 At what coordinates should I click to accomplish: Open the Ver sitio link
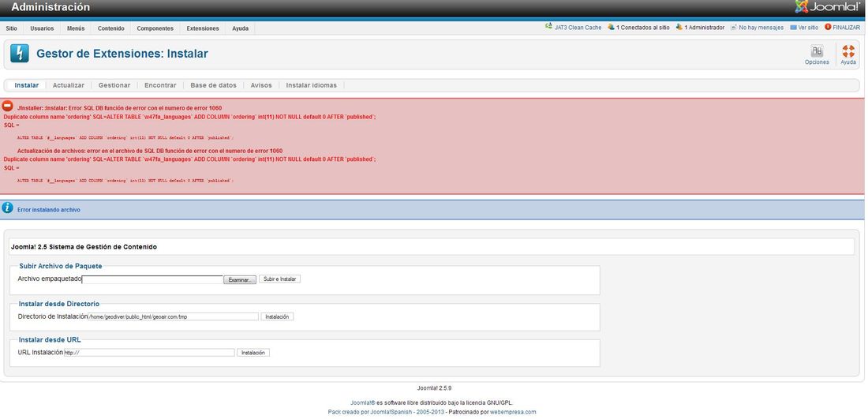[808, 28]
